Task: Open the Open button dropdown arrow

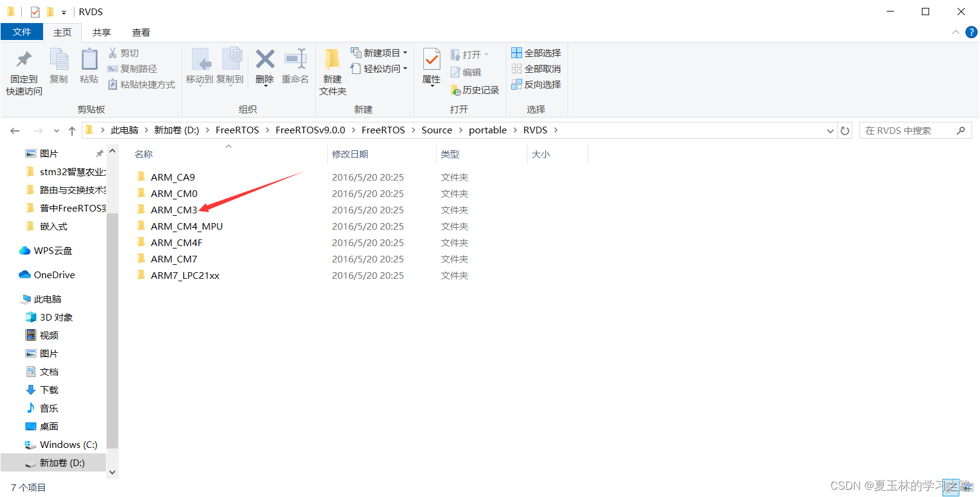Action: click(x=486, y=55)
